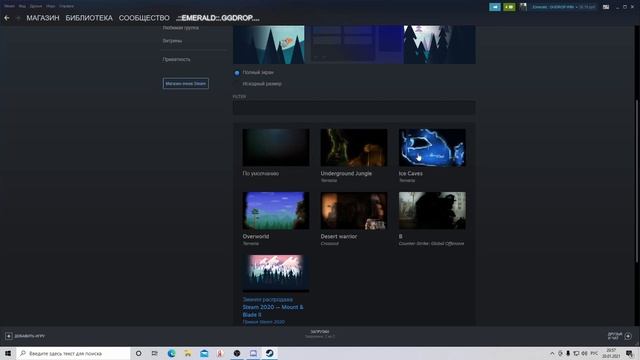Go back with the back arrow
The width and height of the screenshot is (640, 360).
(7, 18)
